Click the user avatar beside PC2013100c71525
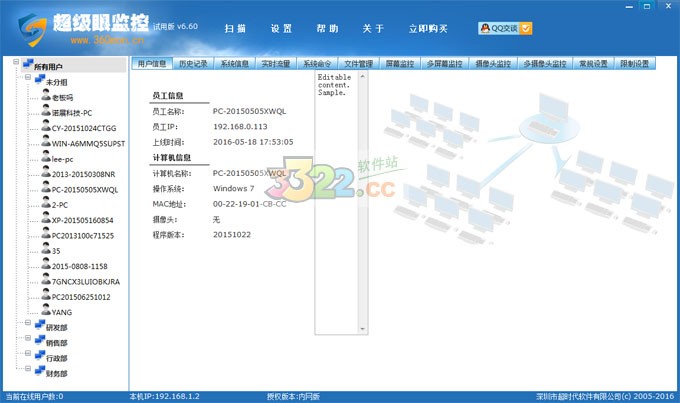680x403 pixels. [46, 233]
